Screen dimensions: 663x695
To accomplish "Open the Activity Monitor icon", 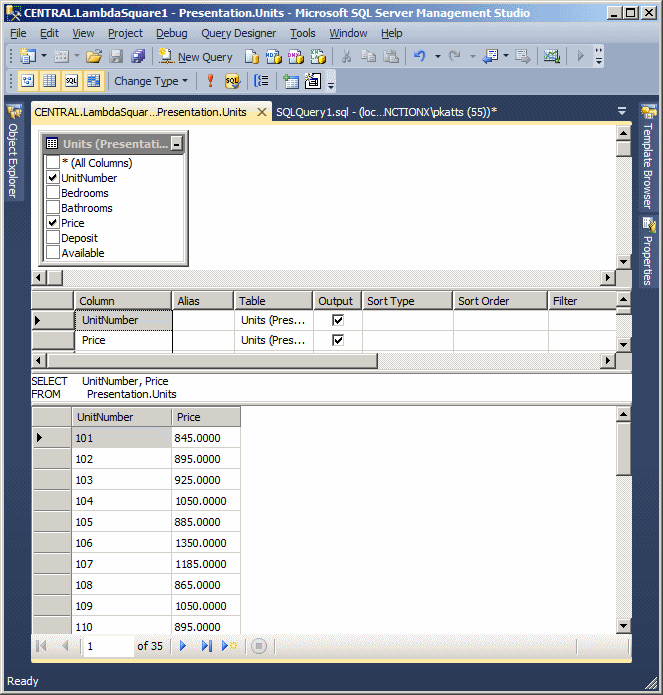I will tap(552, 56).
